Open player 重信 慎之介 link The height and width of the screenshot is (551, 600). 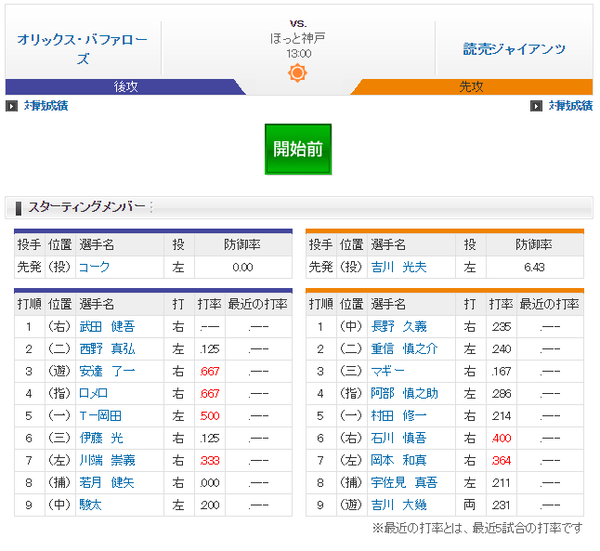(404, 349)
